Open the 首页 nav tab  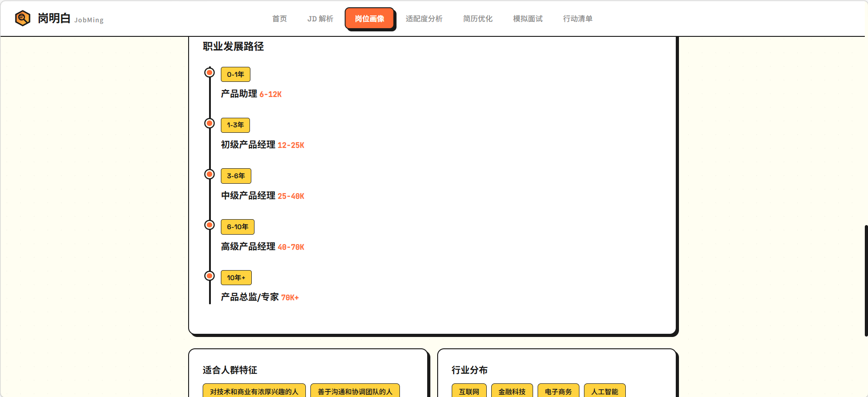[x=279, y=19]
